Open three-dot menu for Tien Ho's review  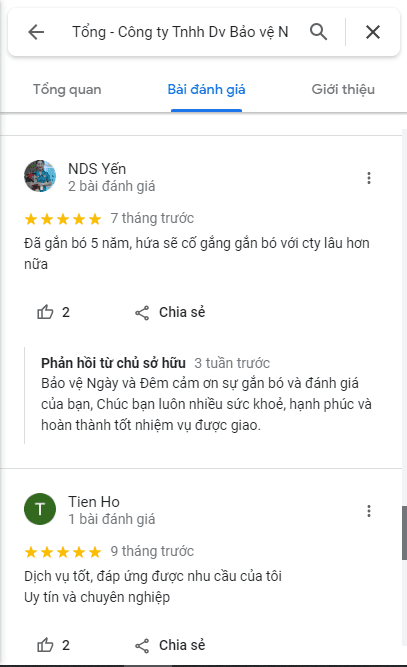tap(369, 511)
